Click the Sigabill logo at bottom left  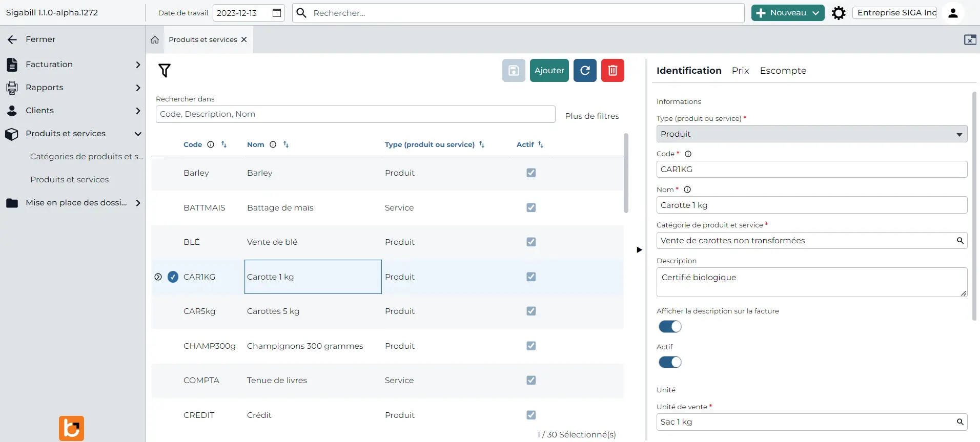click(71, 428)
